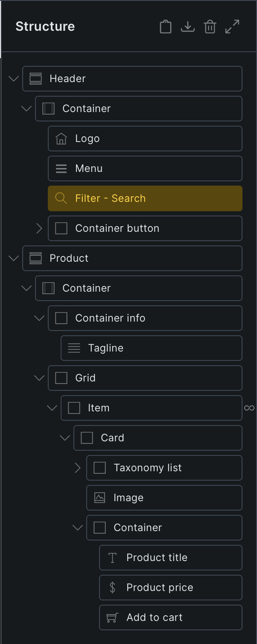Click the magnifier icon on Filter - Search

tap(61, 198)
